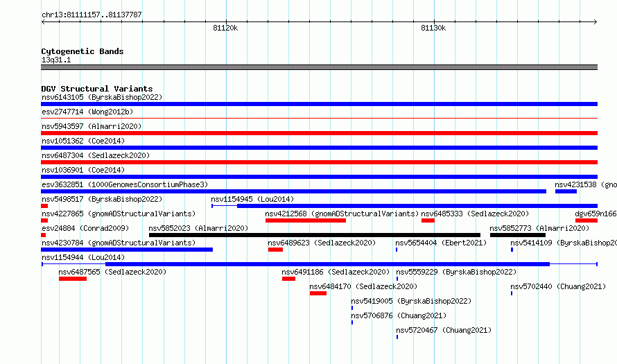Select nsv5720467 (Chuang2021) label
Image resolution: width=617 pixels, height=364 pixels.
tap(444, 330)
